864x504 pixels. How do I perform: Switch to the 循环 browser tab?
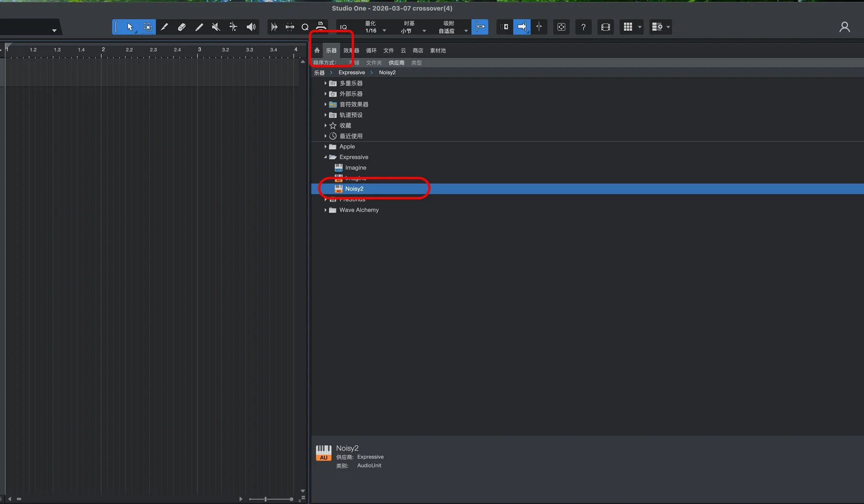coord(371,50)
